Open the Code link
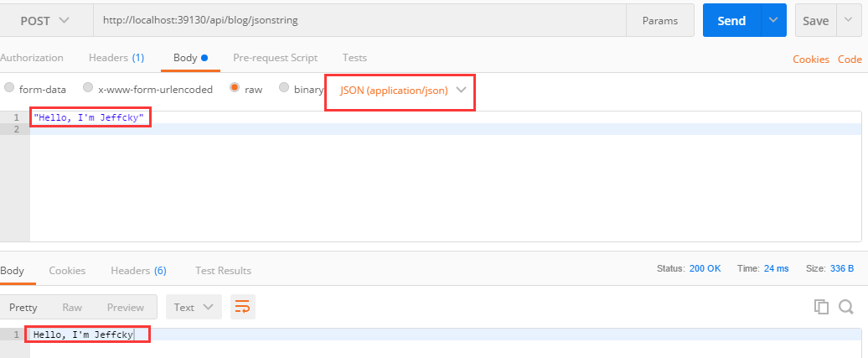Screen dimensions: 868x358 point(850,60)
